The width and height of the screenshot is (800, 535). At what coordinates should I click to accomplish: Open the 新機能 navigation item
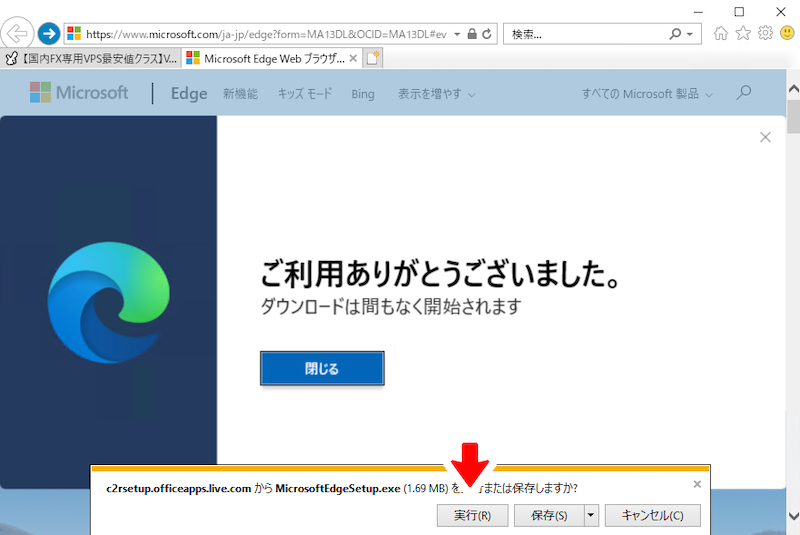pos(240,94)
